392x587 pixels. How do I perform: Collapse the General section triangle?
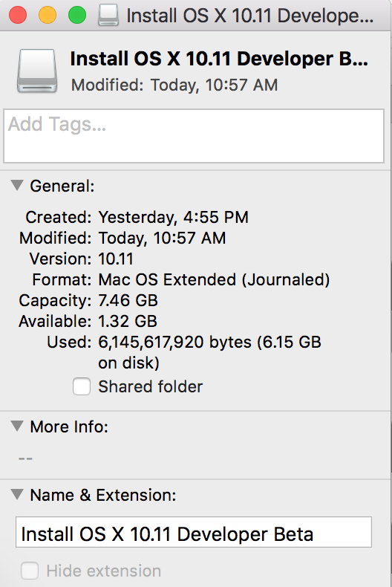pos(17,185)
